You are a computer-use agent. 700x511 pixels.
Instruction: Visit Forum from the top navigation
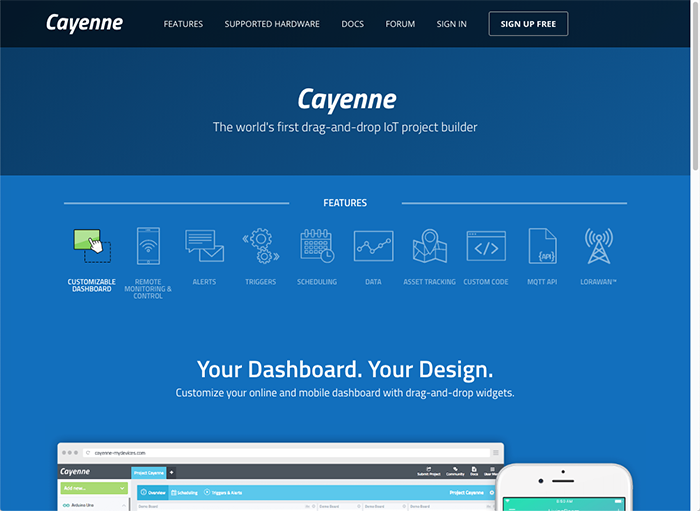click(x=400, y=24)
